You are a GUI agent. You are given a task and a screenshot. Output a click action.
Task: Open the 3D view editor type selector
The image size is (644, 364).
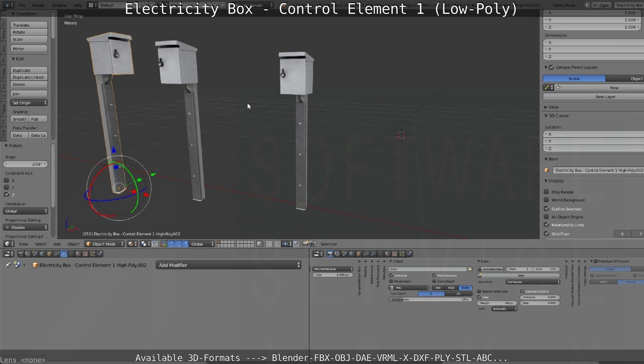pos(9,244)
